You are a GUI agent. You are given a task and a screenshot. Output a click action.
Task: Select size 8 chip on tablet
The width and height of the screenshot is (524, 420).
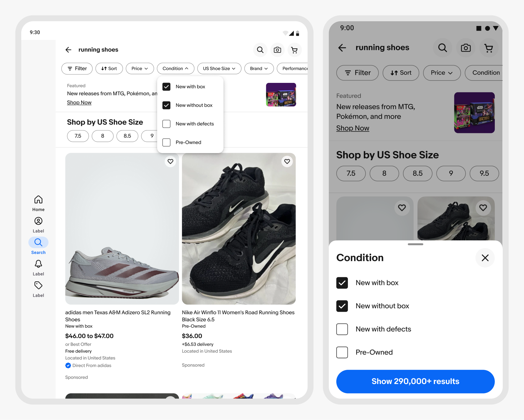click(x=103, y=136)
